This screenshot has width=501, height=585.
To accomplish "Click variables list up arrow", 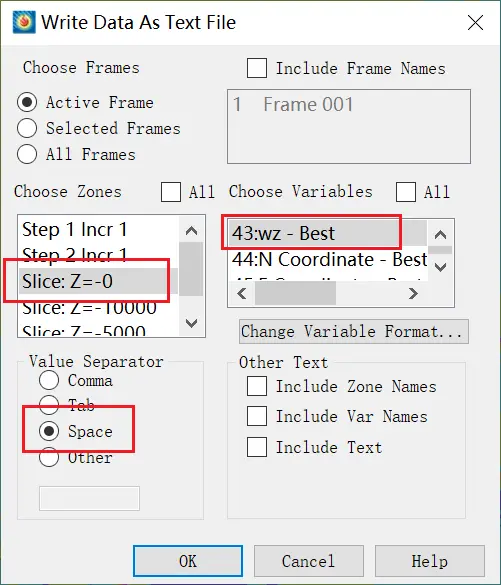I will pos(441,235).
